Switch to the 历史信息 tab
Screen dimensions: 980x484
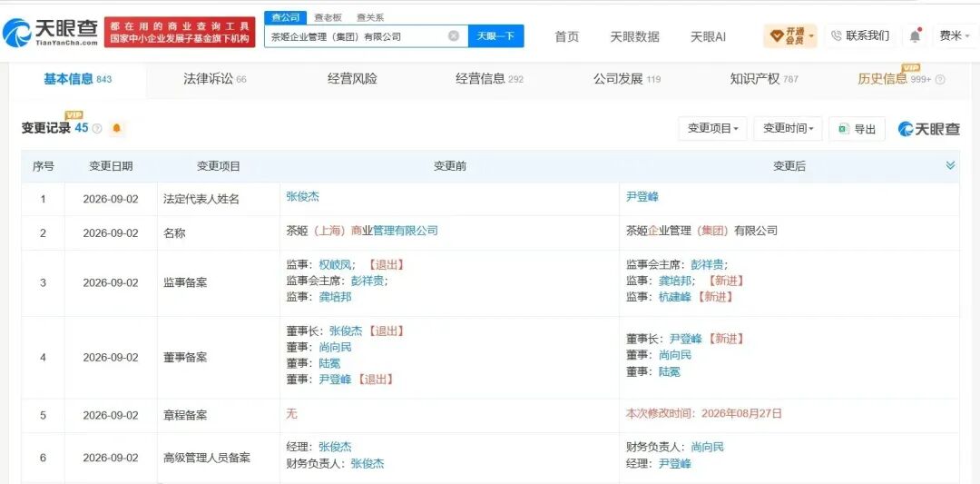(895, 79)
